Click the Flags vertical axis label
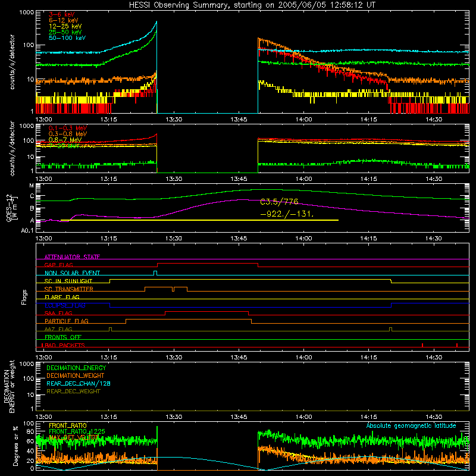Viewport: 476px width, 476px height. tap(24, 297)
